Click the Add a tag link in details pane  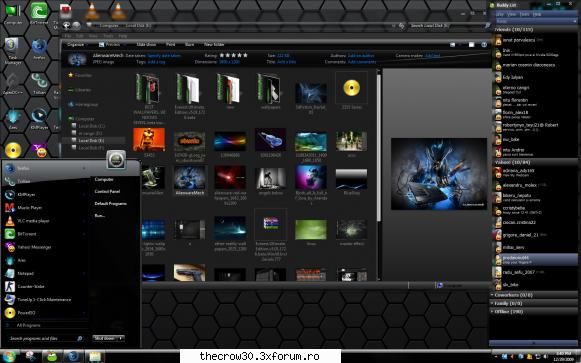[x=156, y=62]
